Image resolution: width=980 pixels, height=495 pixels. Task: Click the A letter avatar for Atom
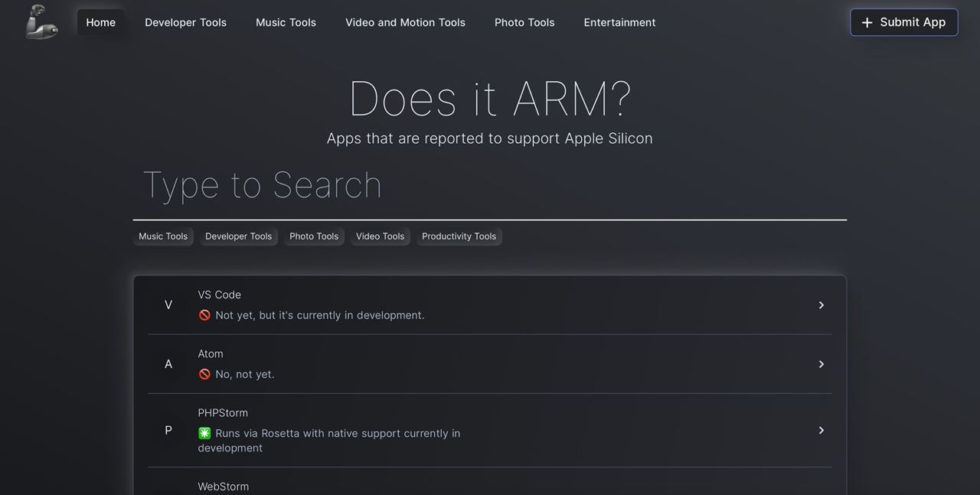point(168,364)
